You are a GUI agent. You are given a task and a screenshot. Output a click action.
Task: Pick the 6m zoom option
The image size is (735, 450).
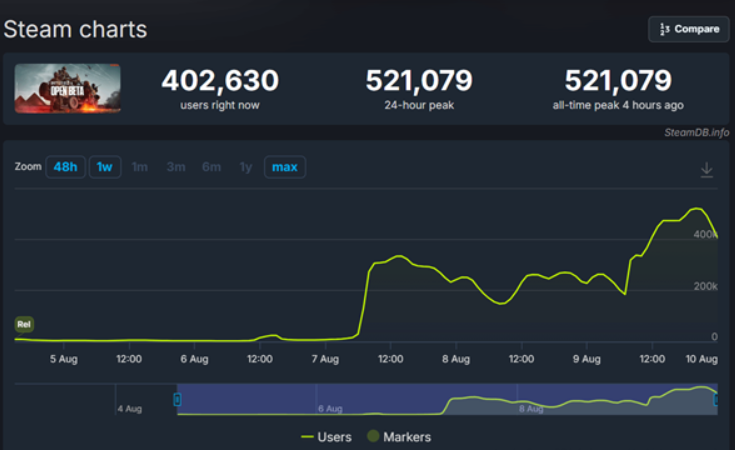coord(211,167)
